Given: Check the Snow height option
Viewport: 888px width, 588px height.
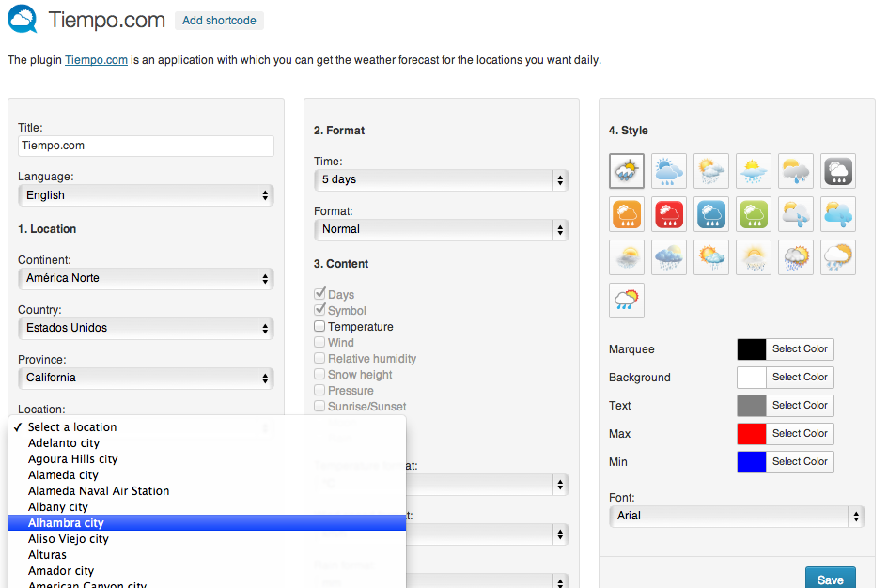Looking at the screenshot, I should click(320, 374).
